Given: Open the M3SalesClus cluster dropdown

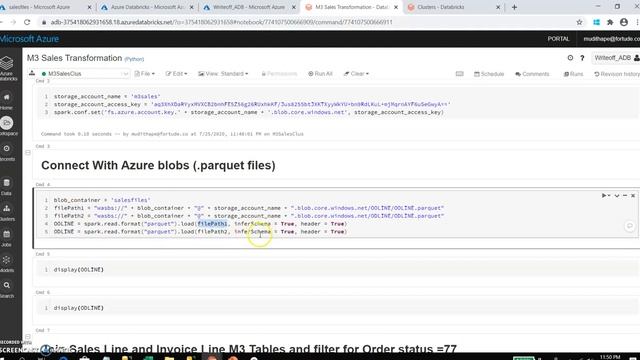Looking at the screenshot, I should [84, 73].
